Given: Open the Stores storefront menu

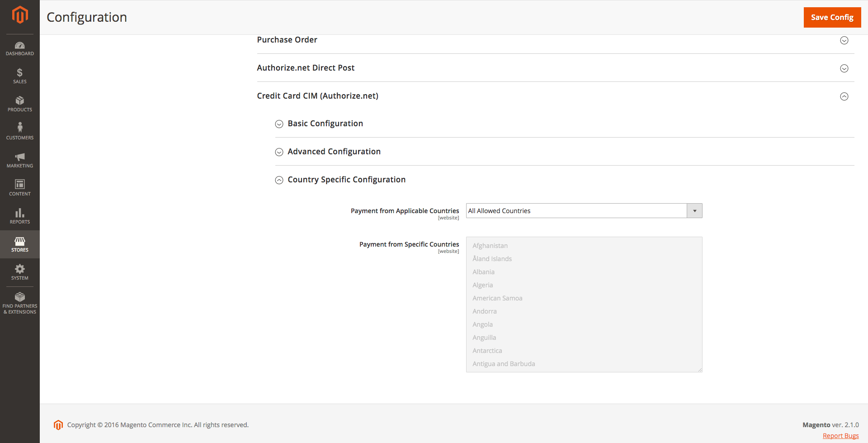Looking at the screenshot, I should click(20, 244).
